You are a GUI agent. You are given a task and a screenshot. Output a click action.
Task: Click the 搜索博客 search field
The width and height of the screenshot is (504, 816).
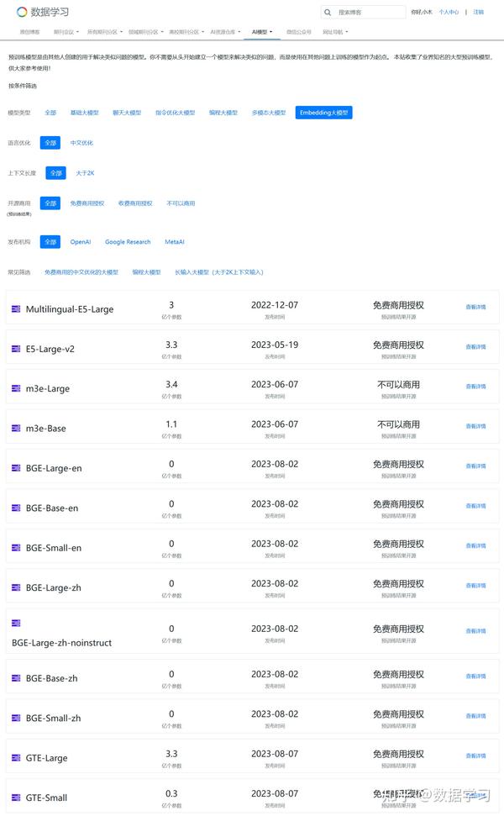pos(369,13)
